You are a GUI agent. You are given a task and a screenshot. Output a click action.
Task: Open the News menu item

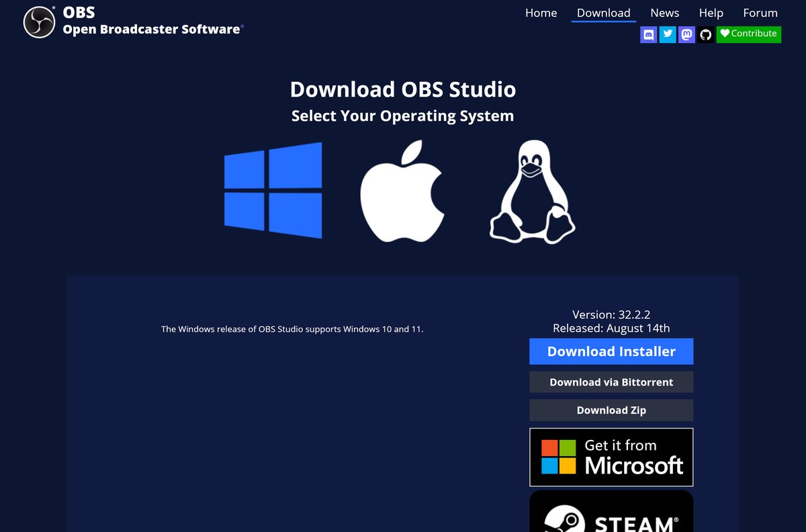click(665, 13)
